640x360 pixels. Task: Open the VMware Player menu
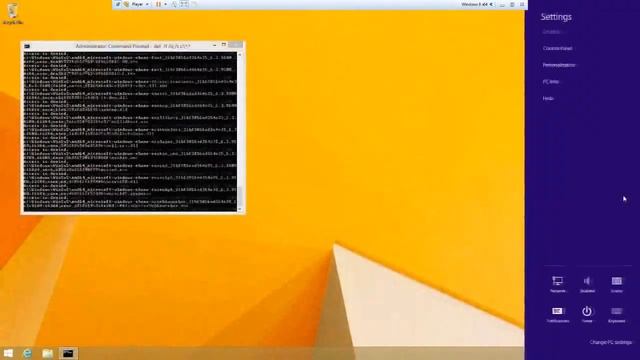click(137, 4)
